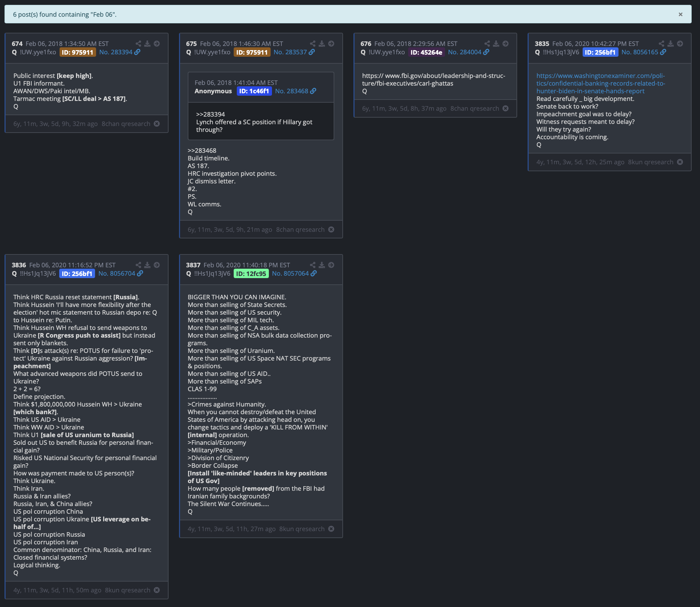The image size is (700, 607).
Task: Open post link No. 8056165
Action: tap(640, 52)
